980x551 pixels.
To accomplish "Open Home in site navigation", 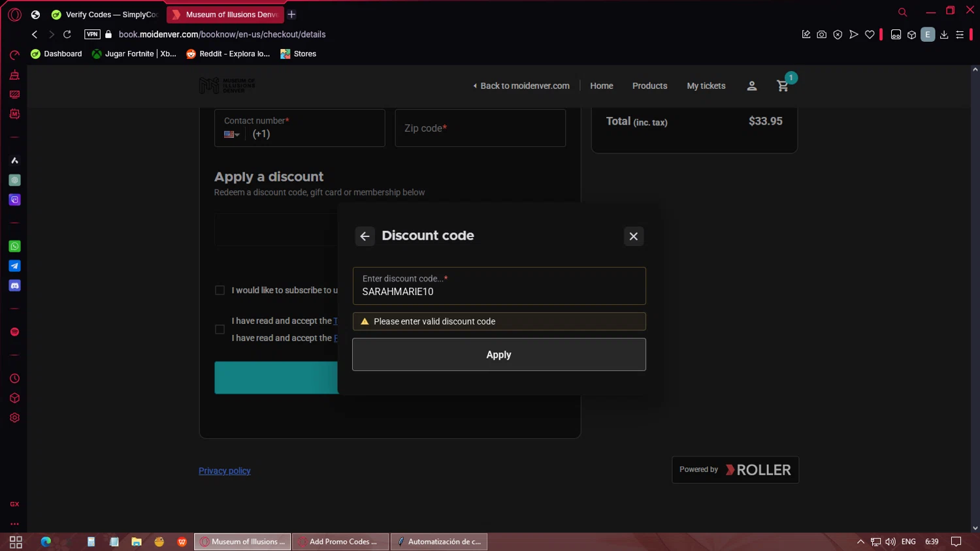I will tap(602, 86).
